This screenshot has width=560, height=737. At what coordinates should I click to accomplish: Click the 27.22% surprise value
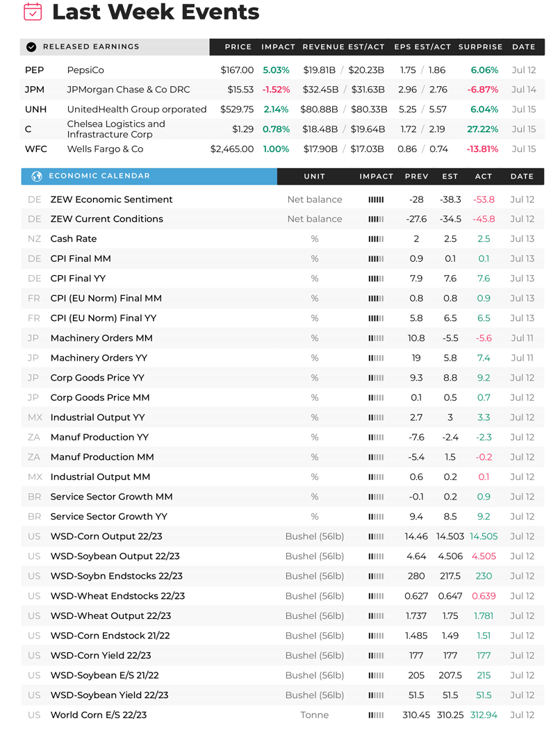[x=482, y=129]
